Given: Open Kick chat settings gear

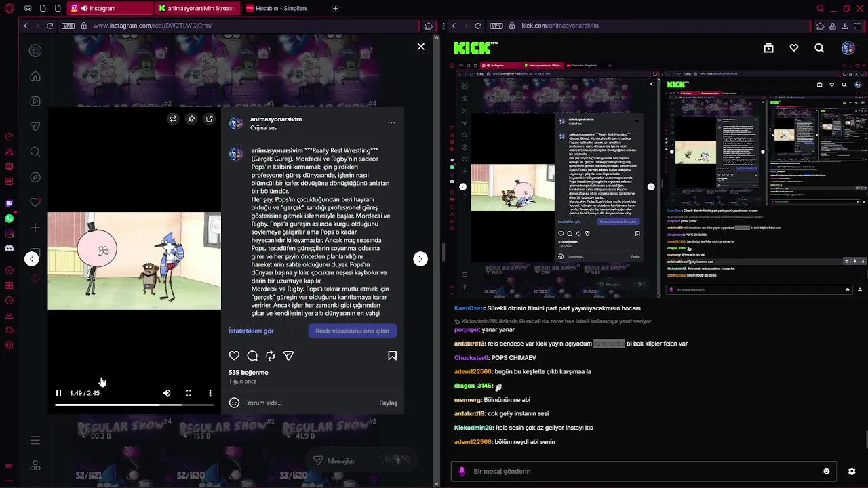Looking at the screenshot, I should tap(852, 471).
